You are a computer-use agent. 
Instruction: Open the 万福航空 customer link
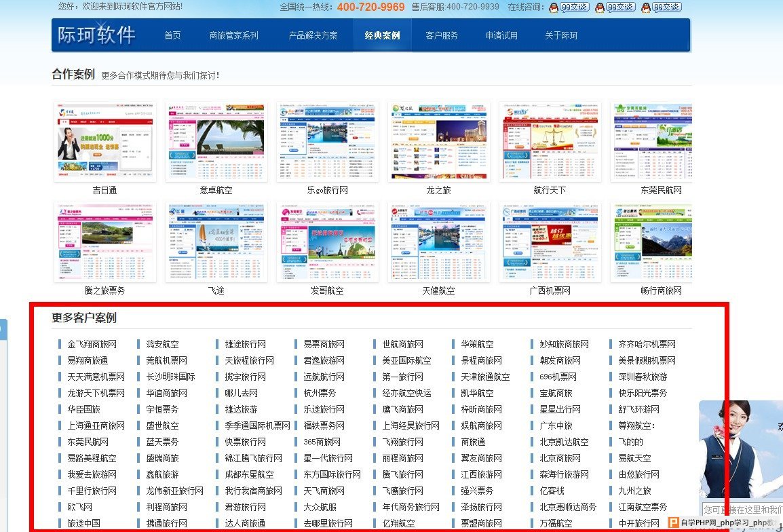[556, 523]
